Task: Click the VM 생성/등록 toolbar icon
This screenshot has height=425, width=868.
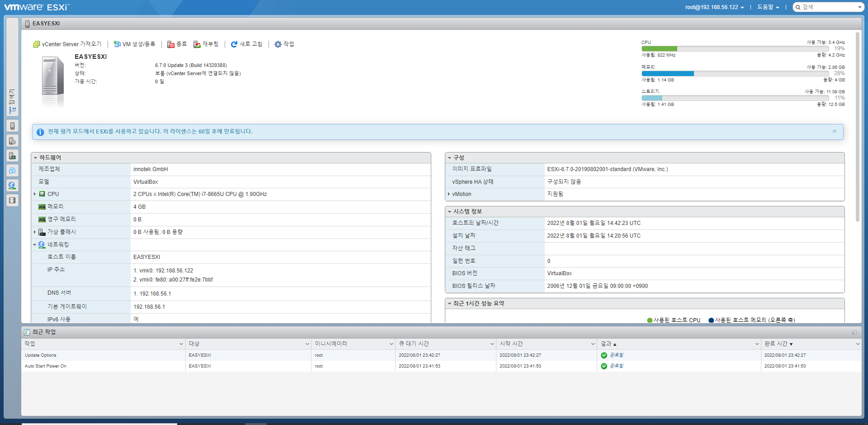Action: pos(117,44)
